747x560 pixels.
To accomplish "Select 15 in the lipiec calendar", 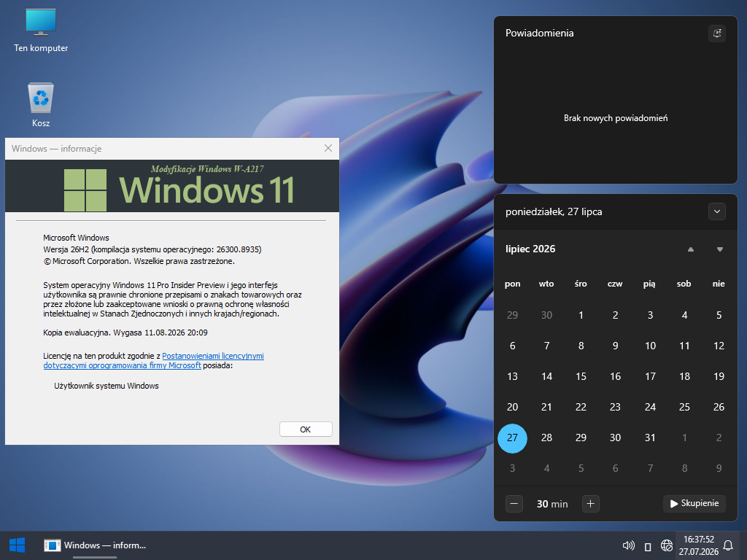I will point(581,377).
